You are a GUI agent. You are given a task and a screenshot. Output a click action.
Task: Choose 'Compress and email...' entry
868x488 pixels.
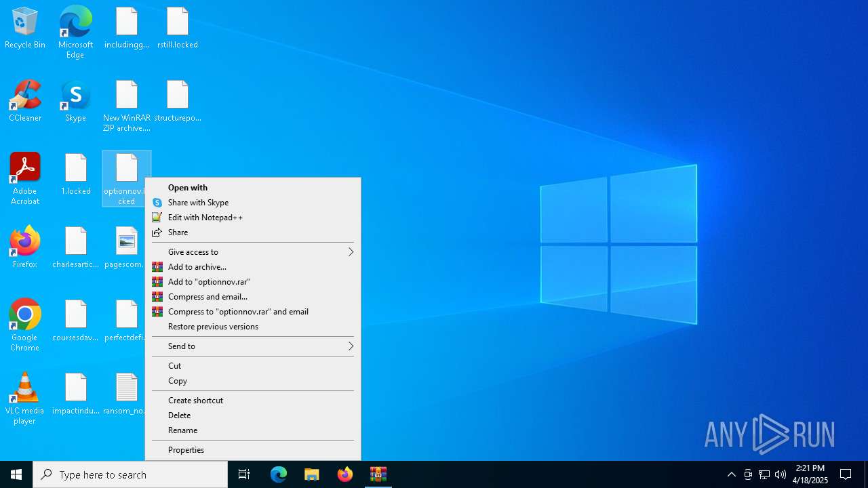(253, 297)
